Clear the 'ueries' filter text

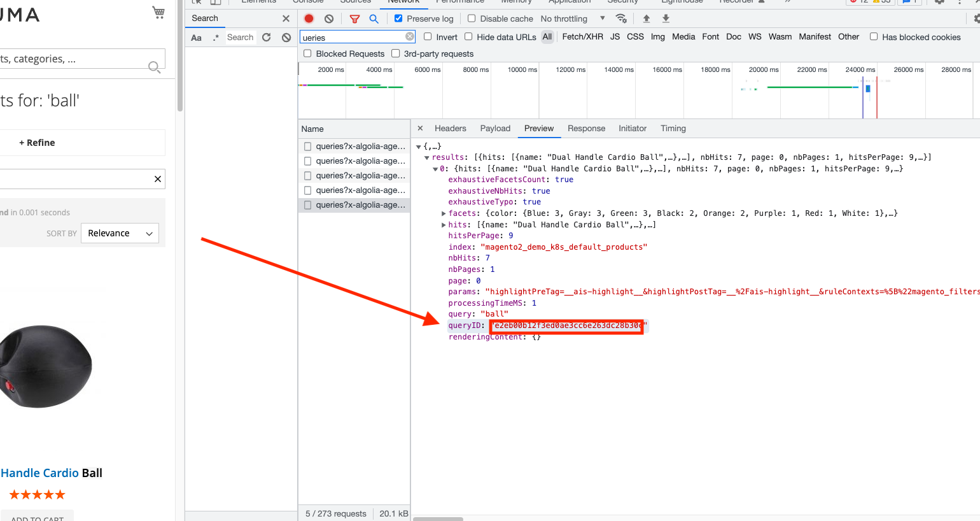click(410, 37)
